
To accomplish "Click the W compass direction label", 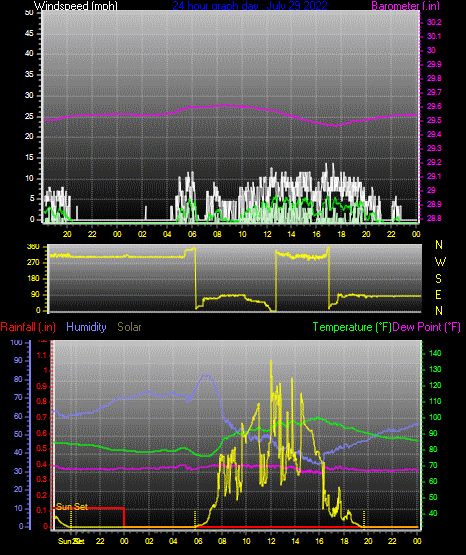I will point(440,262).
